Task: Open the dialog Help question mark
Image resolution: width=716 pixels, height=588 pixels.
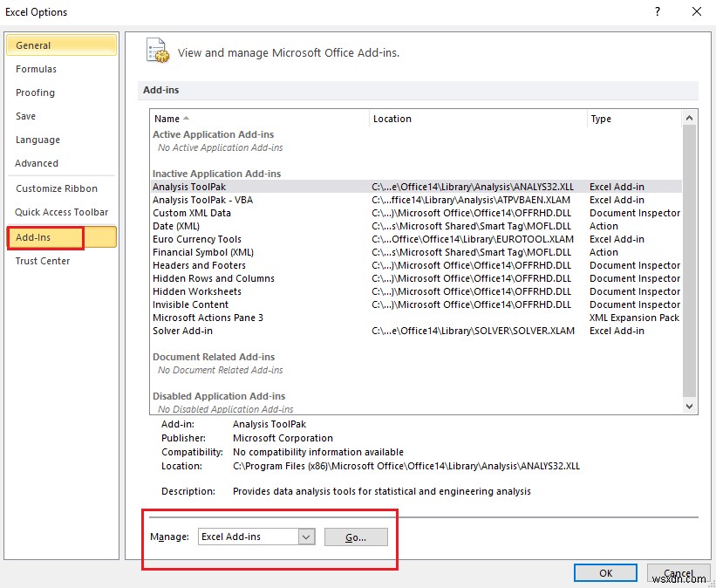Action: tap(657, 11)
